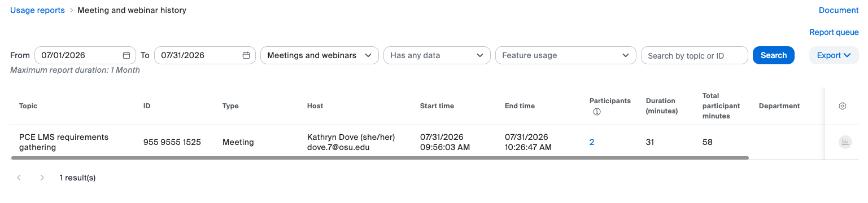Screen dimensions: 868x203
Task: Click the Search button
Action: 774,55
